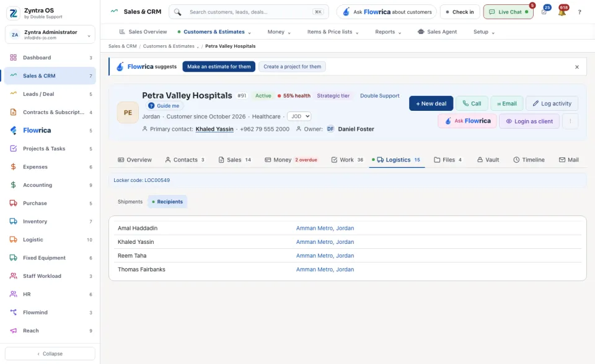Click Login as client button
Viewport: 595px width, 364px height.
(x=529, y=121)
